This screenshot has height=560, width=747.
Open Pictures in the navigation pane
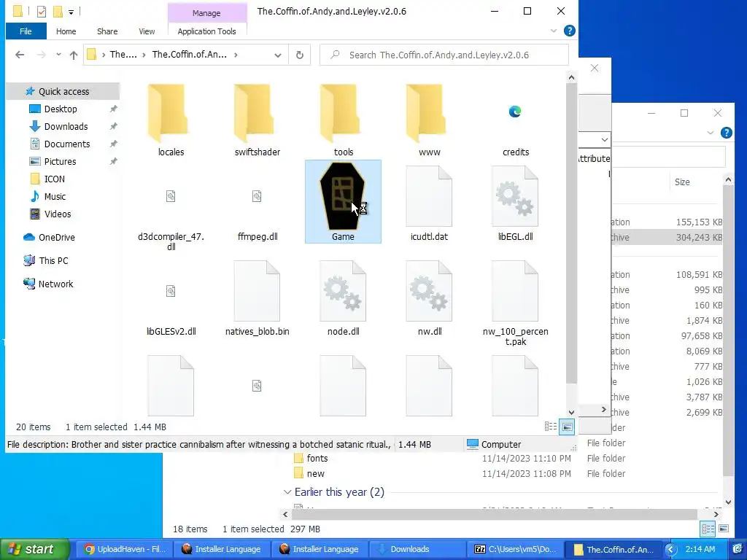tap(60, 161)
